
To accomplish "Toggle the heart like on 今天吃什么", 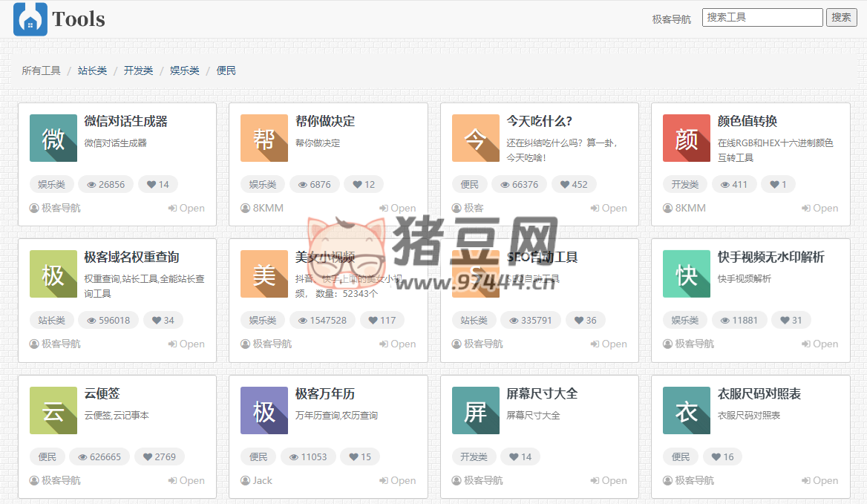I will (x=574, y=184).
